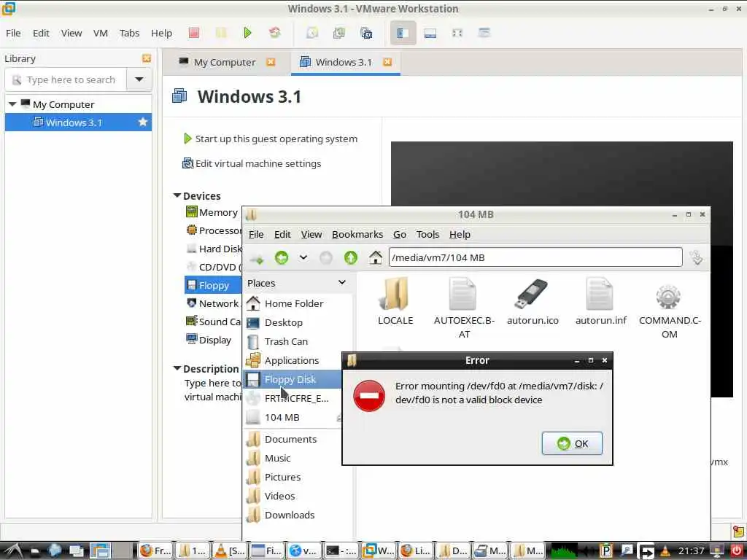
Task: Collapse the Devices section
Action: 177,195
